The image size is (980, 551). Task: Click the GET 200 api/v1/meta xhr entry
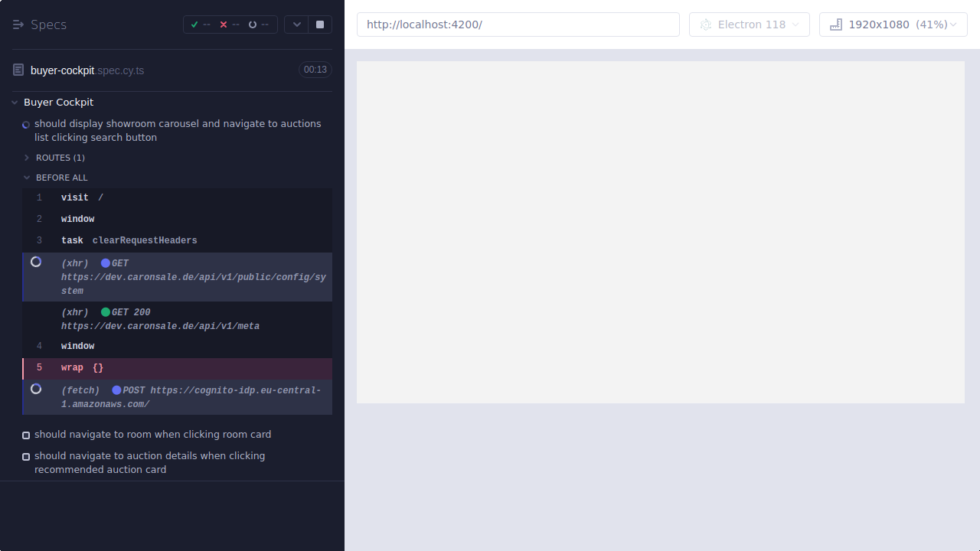(178, 319)
